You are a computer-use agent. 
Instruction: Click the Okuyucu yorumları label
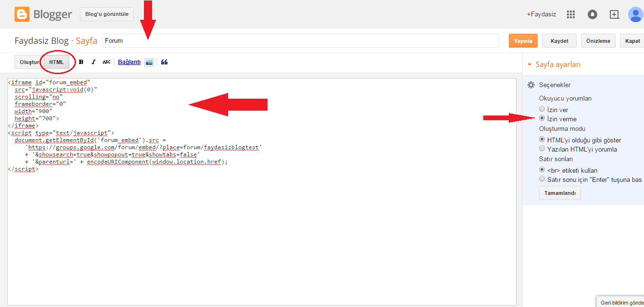[x=565, y=98]
